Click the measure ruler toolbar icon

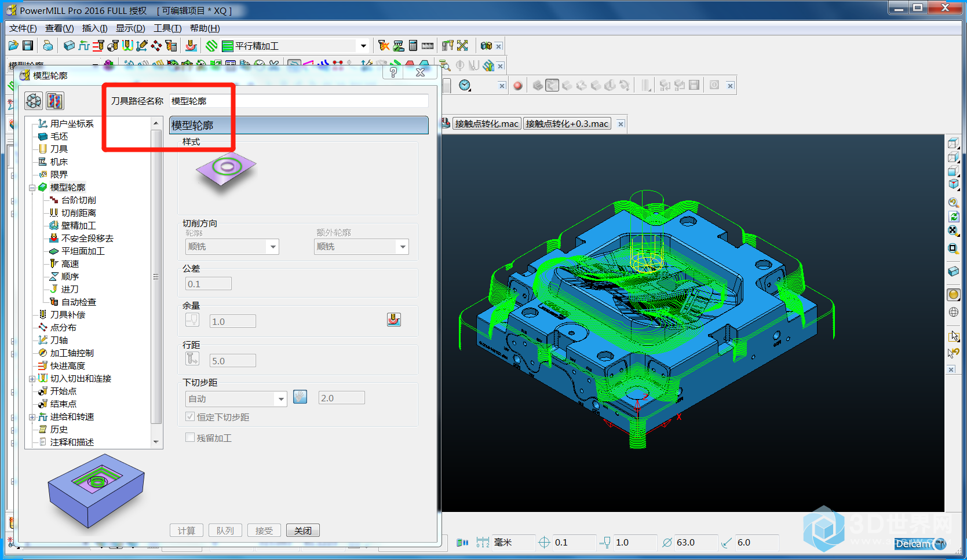point(428,46)
